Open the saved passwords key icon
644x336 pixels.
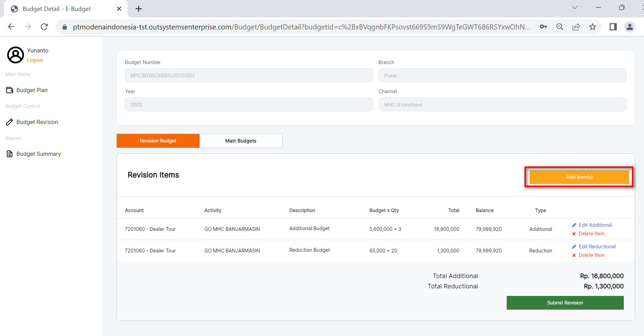[543, 27]
